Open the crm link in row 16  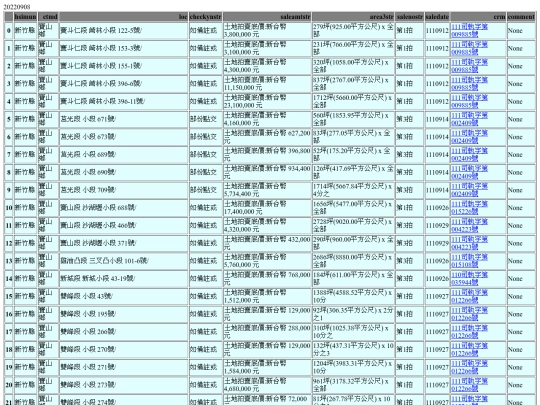tap(469, 314)
